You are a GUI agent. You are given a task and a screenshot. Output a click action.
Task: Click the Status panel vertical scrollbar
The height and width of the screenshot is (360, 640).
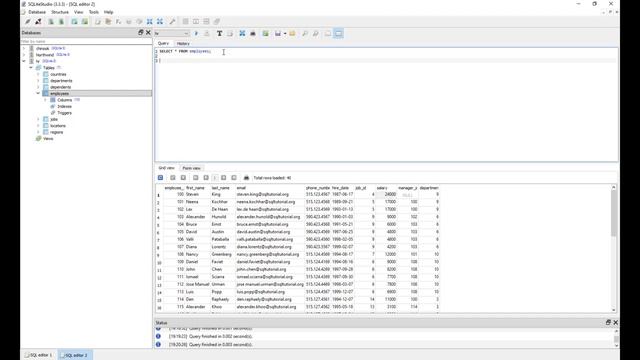click(x=616, y=337)
